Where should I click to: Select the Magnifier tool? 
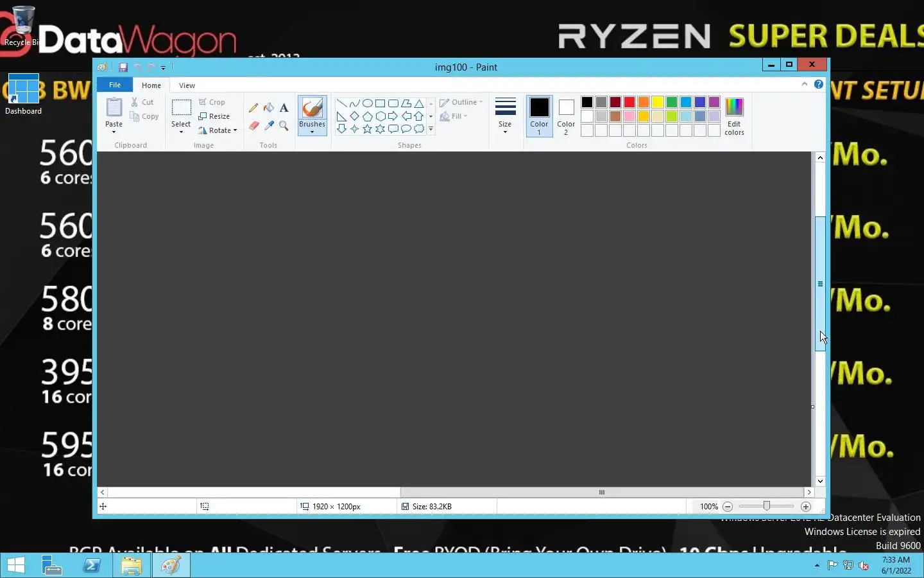[284, 126]
